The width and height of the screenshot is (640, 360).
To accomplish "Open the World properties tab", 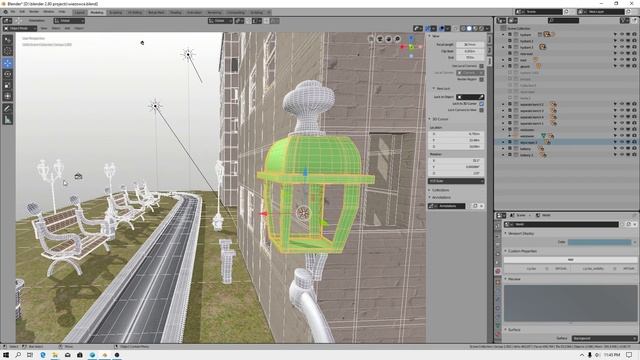I will (x=498, y=271).
